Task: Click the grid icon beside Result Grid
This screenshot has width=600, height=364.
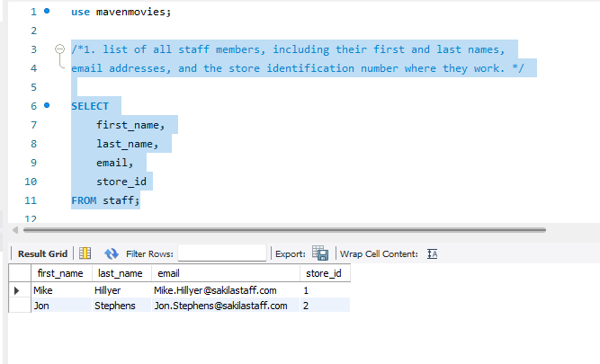Action: click(x=85, y=253)
